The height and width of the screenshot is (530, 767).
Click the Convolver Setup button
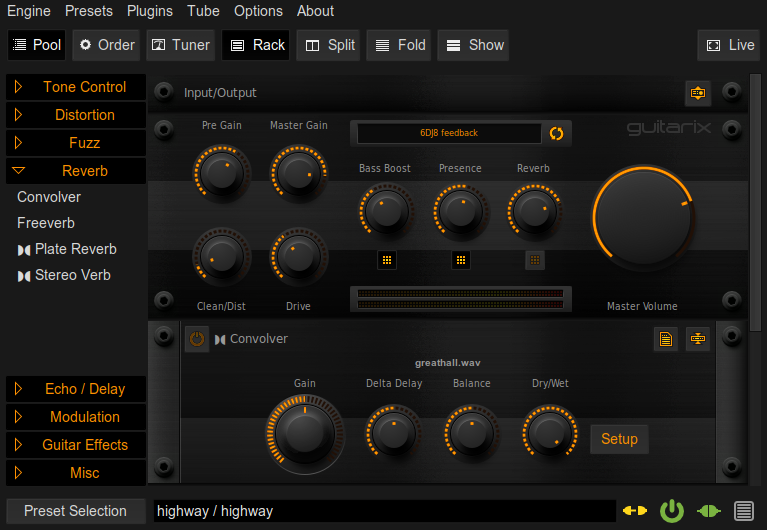pyautogui.click(x=619, y=439)
